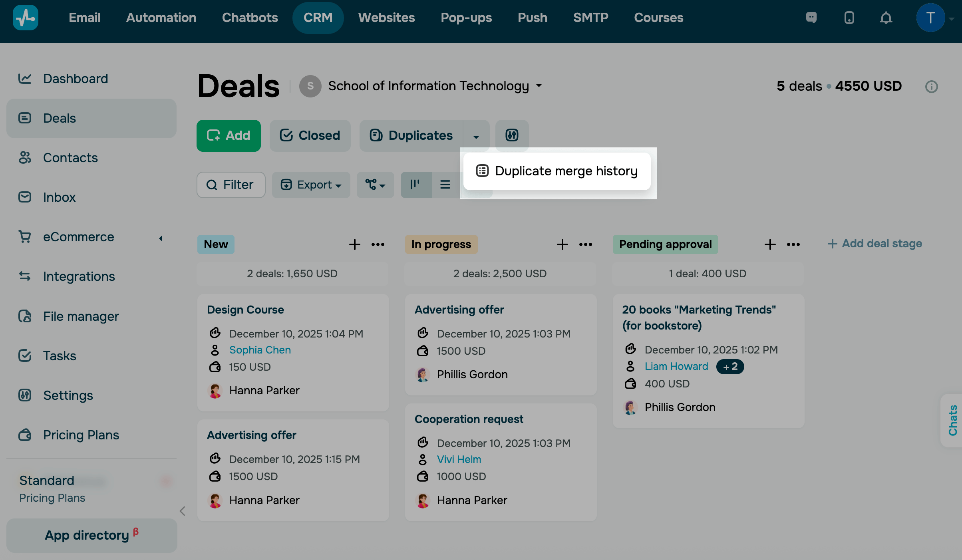The image size is (962, 560).
Task: Open the Sophia Chen contact link
Action: point(260,350)
